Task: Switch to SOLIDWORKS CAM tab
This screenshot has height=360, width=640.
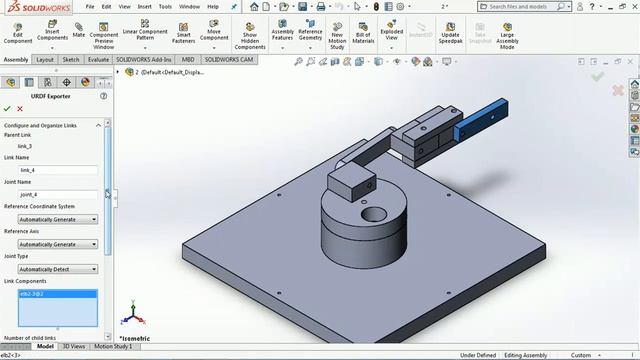Action: 229,60
